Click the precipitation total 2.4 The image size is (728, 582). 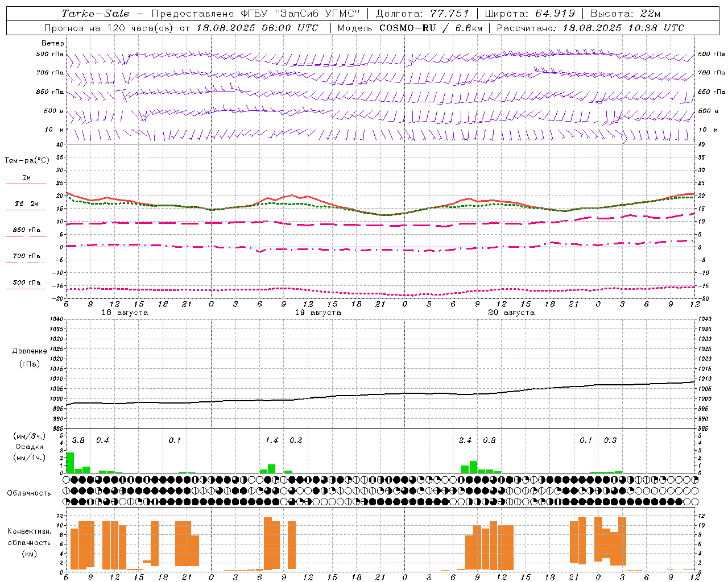pos(465,440)
